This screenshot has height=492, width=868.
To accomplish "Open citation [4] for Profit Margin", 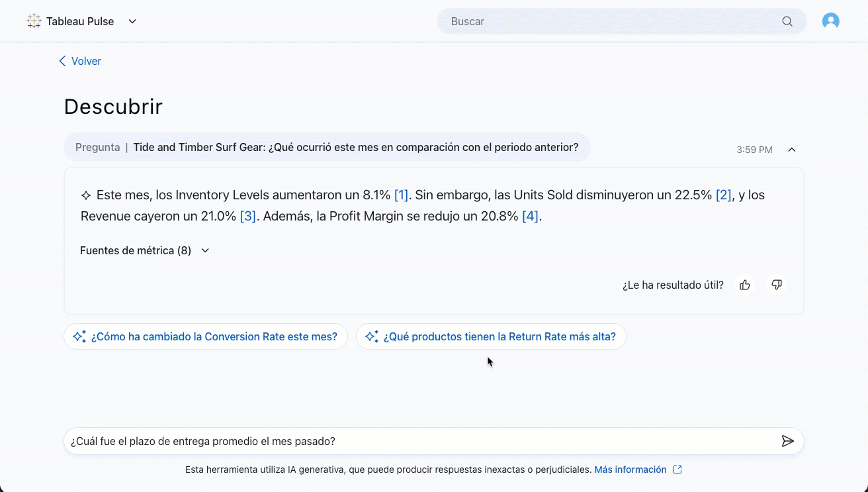I will click(x=530, y=217).
